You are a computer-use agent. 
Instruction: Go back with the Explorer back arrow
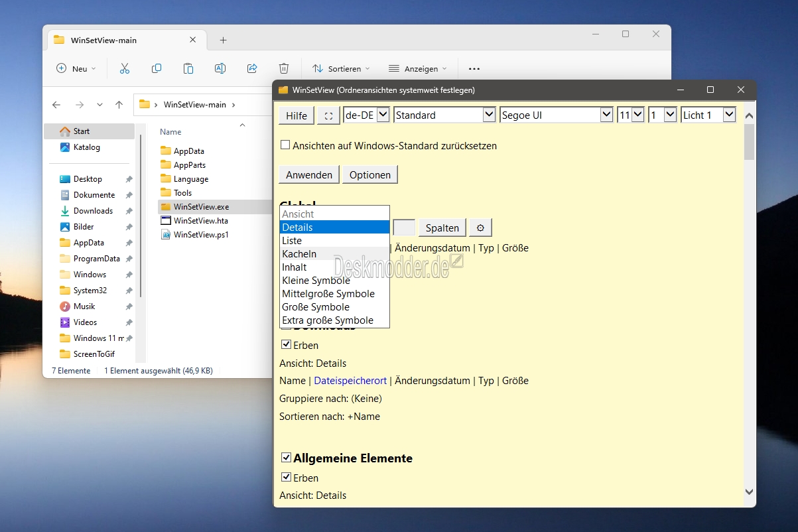pyautogui.click(x=56, y=105)
